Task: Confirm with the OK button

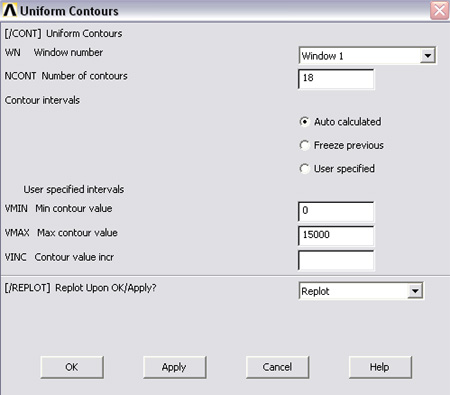Action: pos(72,367)
